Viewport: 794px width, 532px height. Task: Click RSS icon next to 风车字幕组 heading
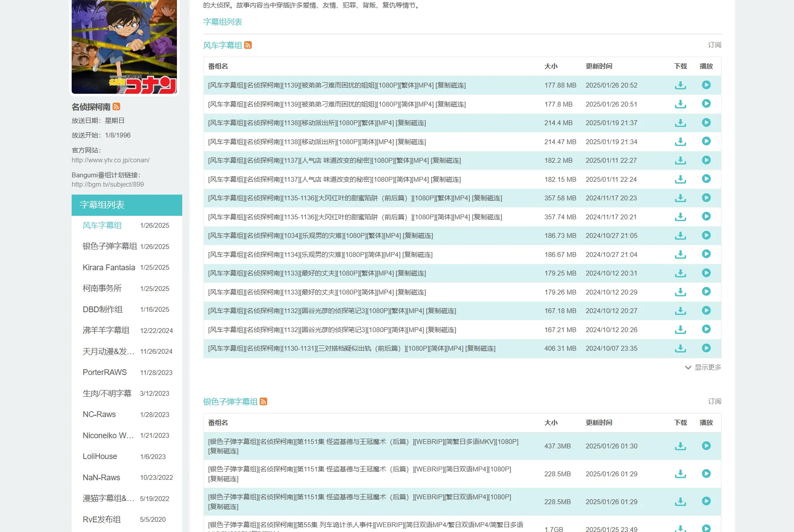(248, 45)
